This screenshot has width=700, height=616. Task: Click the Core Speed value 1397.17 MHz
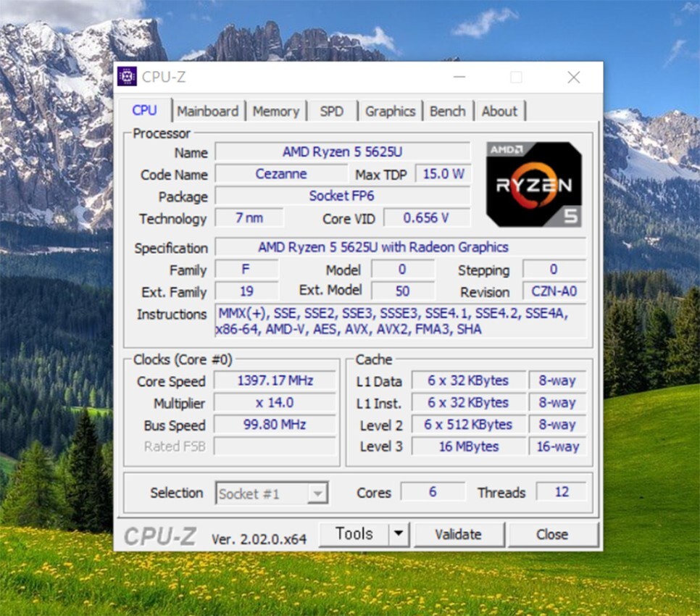(x=275, y=380)
